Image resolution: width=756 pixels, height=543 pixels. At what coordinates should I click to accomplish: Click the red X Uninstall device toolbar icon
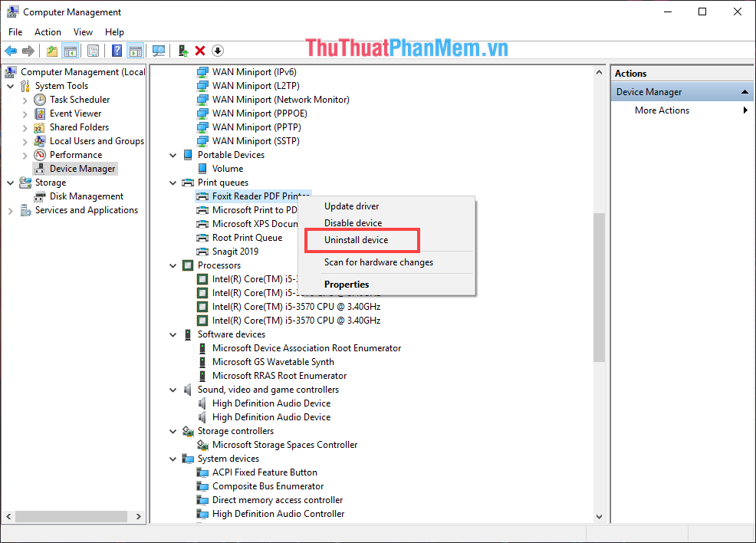(x=199, y=51)
